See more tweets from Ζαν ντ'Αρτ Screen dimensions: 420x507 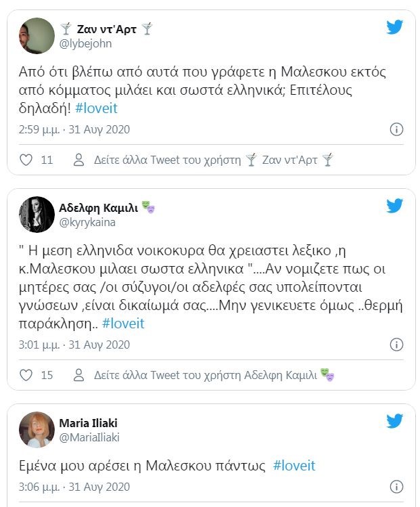[x=204, y=160]
